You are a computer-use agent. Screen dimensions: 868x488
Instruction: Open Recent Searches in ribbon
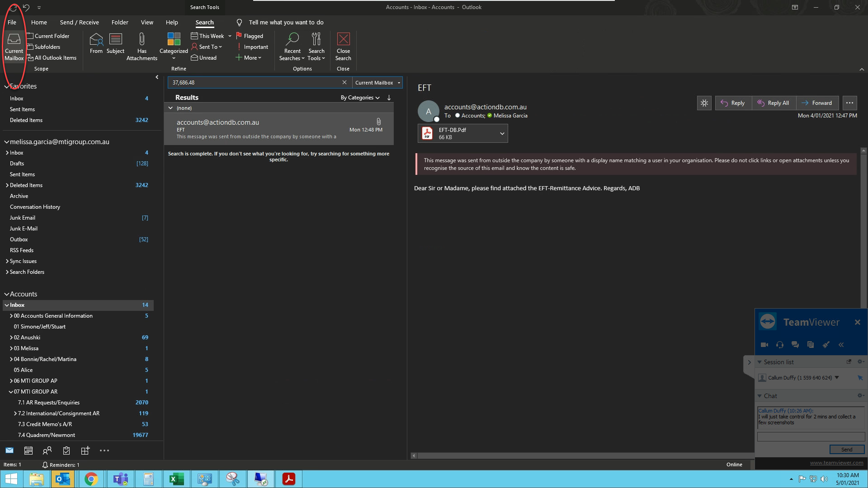coord(292,46)
